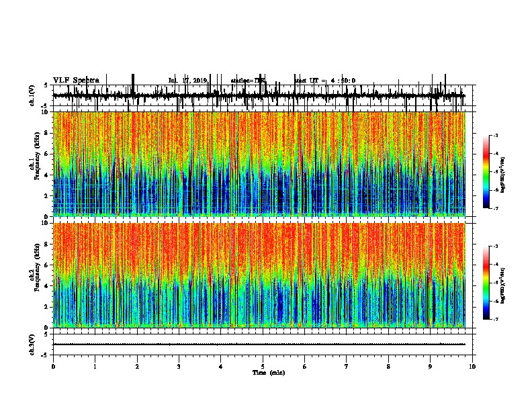Click inside the ch.1 spectrogram panel
Viewport: 532px width, 411px height.
[259, 164]
